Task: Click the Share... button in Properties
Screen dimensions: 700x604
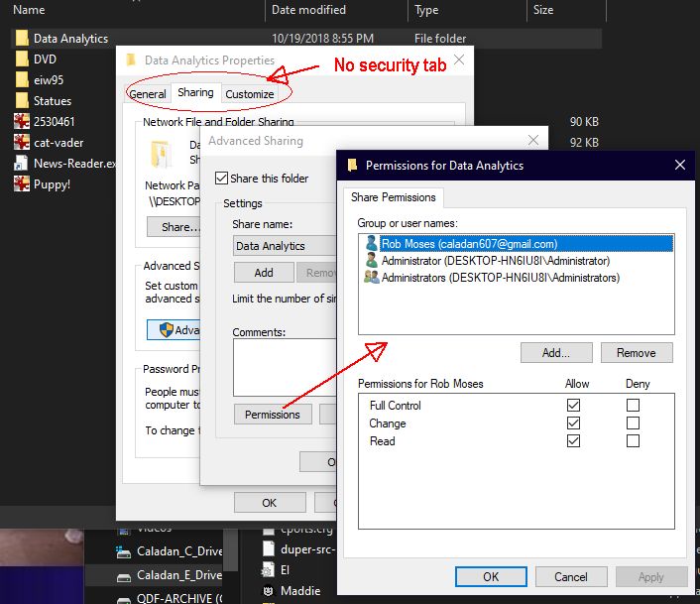Action: tap(174, 227)
